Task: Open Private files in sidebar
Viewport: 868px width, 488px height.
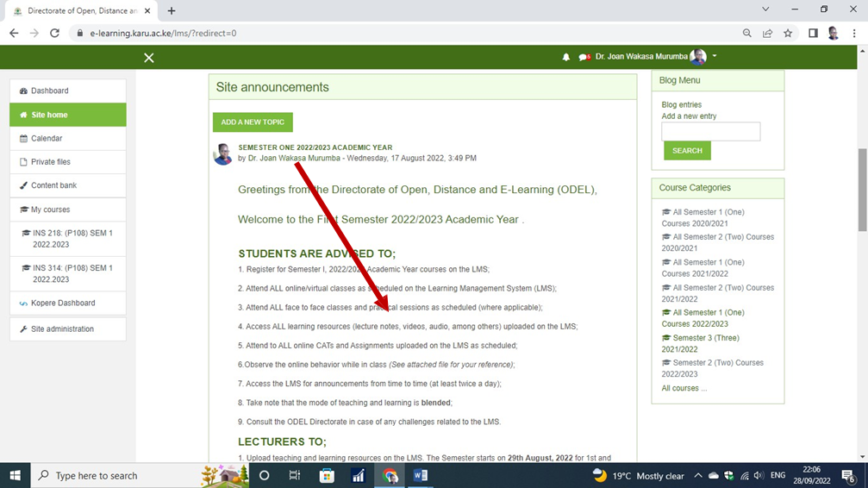Action: [67, 162]
